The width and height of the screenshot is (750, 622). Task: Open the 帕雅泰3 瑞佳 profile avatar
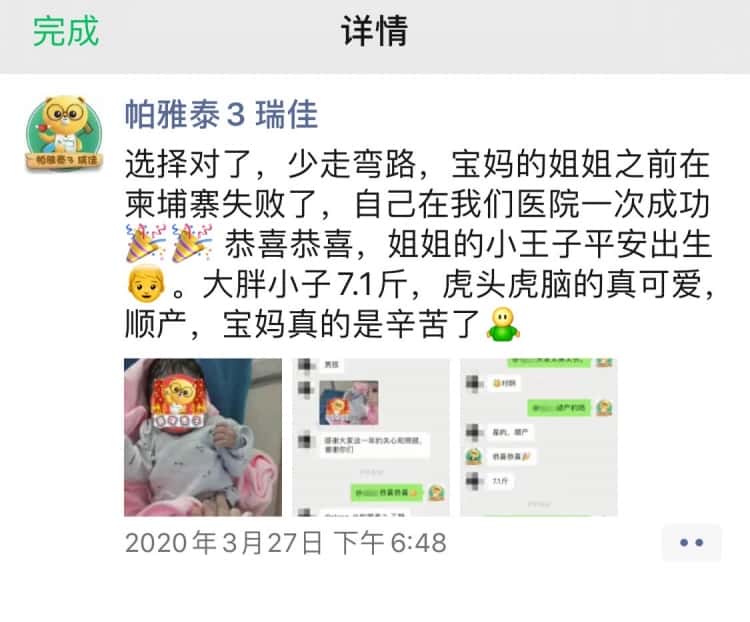coord(64,133)
